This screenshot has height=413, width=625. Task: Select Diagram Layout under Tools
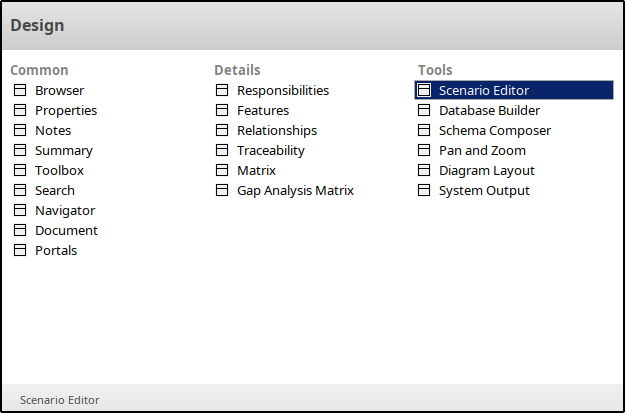coord(487,170)
